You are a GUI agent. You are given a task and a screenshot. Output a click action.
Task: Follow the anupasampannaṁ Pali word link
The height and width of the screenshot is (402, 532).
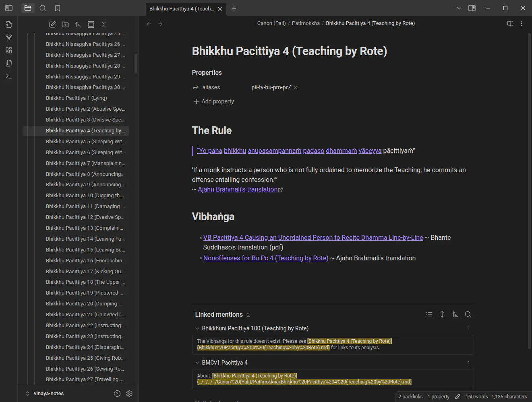point(274,150)
